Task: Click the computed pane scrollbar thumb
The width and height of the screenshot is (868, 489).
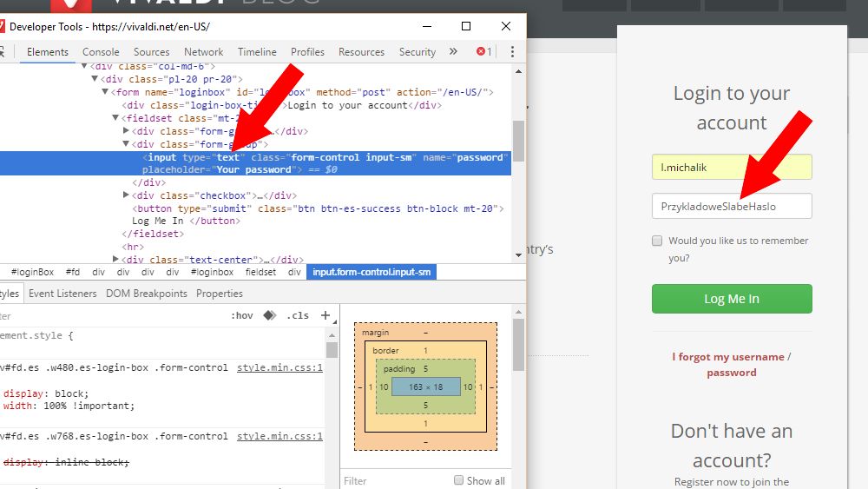Action: (x=518, y=345)
